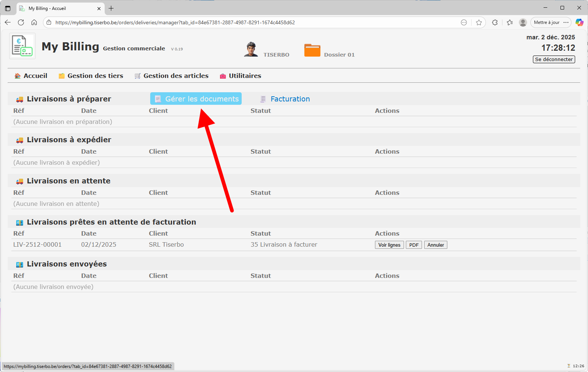Click the browser profile avatar icon
This screenshot has height=372, width=588.
pyautogui.click(x=523, y=22)
